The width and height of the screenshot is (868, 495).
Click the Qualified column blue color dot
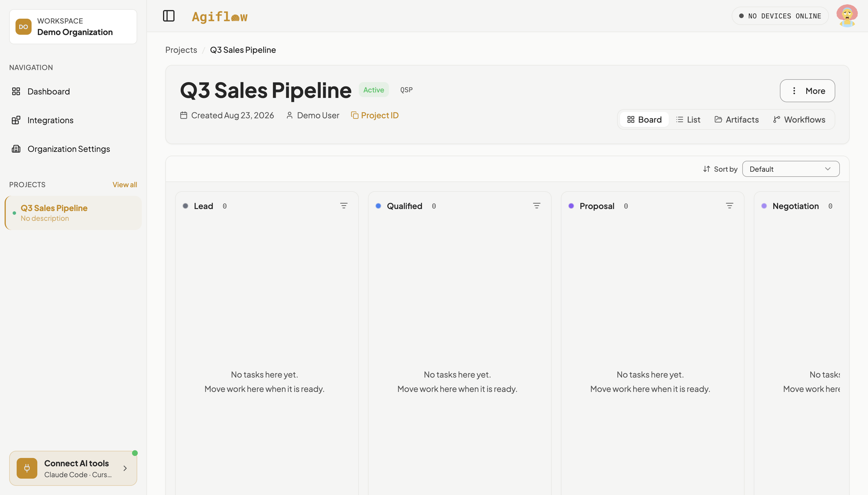378,206
